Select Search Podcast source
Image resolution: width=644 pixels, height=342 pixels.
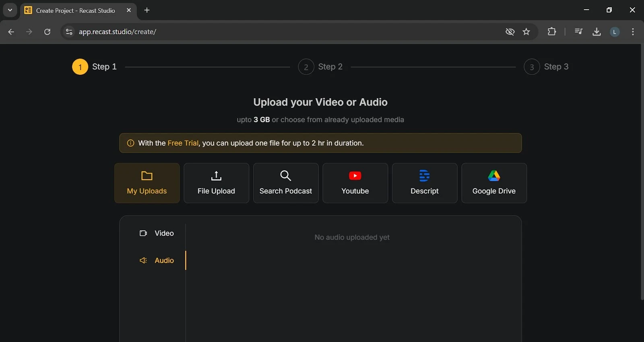286,183
